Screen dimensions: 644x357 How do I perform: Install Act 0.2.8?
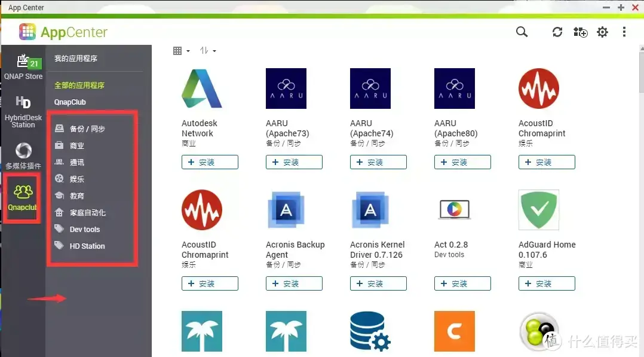coord(462,283)
